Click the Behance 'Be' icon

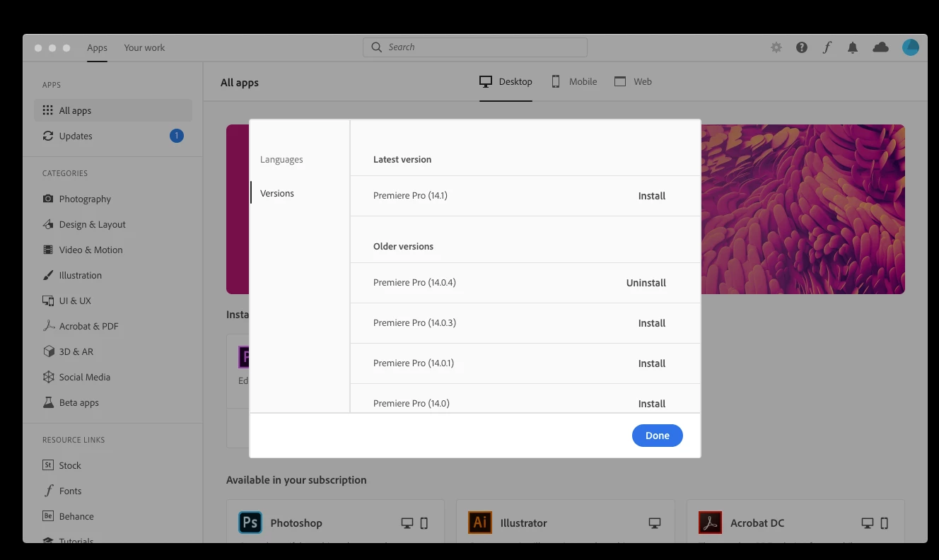coord(48,516)
